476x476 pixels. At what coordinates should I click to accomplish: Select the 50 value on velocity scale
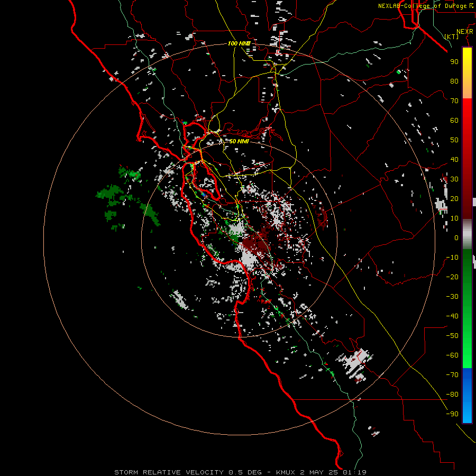[x=454, y=140]
